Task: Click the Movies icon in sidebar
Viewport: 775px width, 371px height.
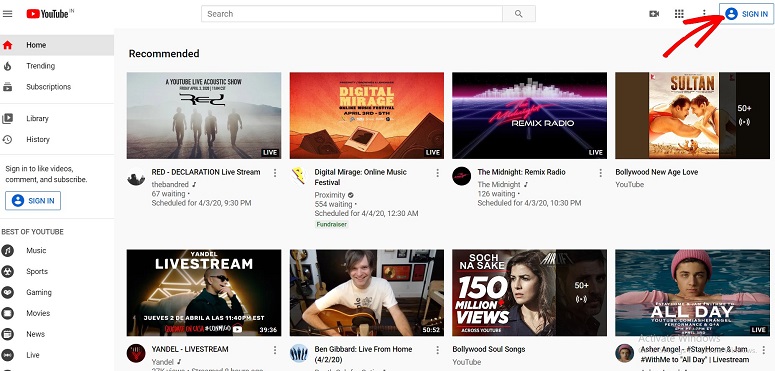Action: point(7,313)
